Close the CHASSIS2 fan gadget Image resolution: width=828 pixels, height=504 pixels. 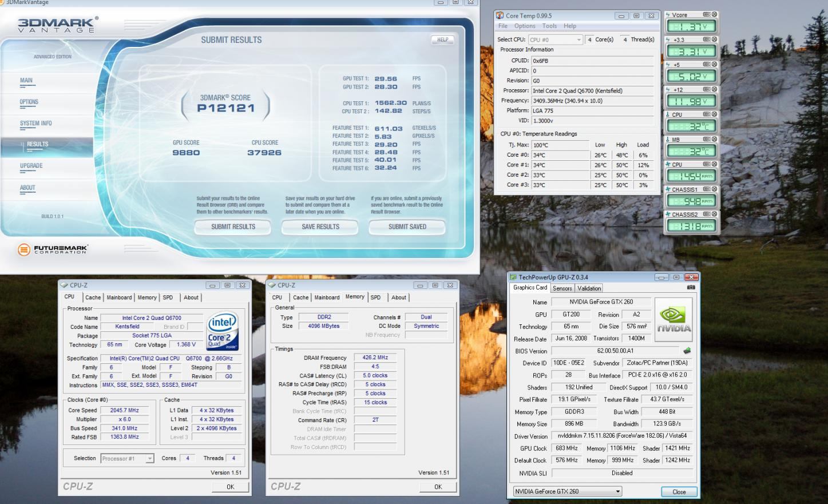(714, 214)
